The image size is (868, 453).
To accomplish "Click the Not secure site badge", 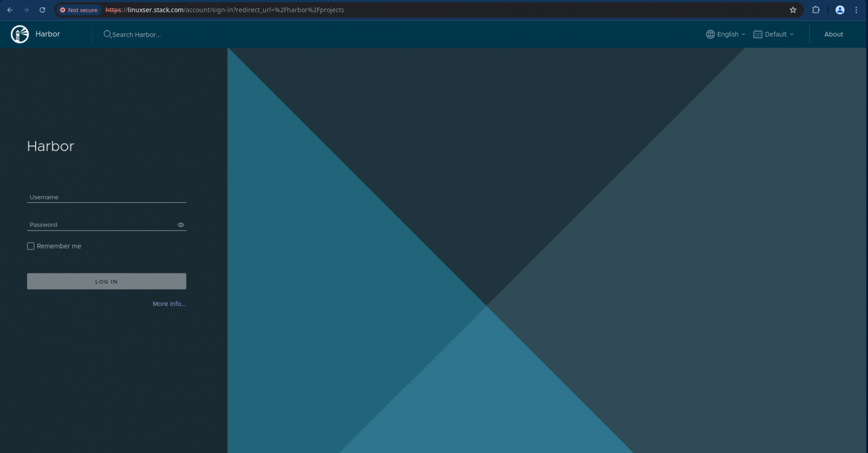I will (79, 10).
